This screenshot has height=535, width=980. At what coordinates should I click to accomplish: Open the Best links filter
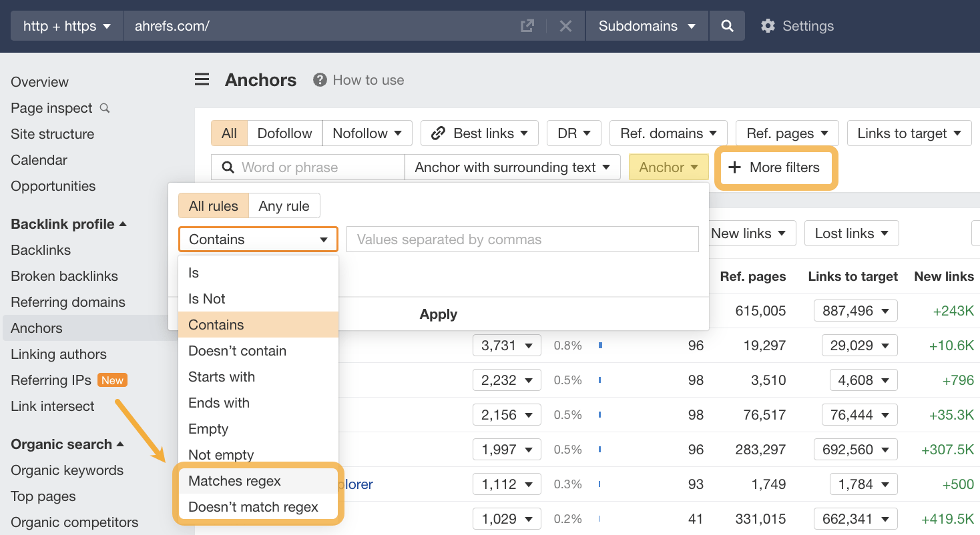click(479, 133)
